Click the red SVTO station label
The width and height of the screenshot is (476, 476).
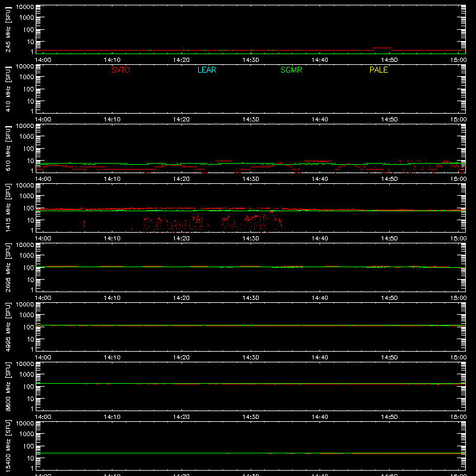[121, 70]
